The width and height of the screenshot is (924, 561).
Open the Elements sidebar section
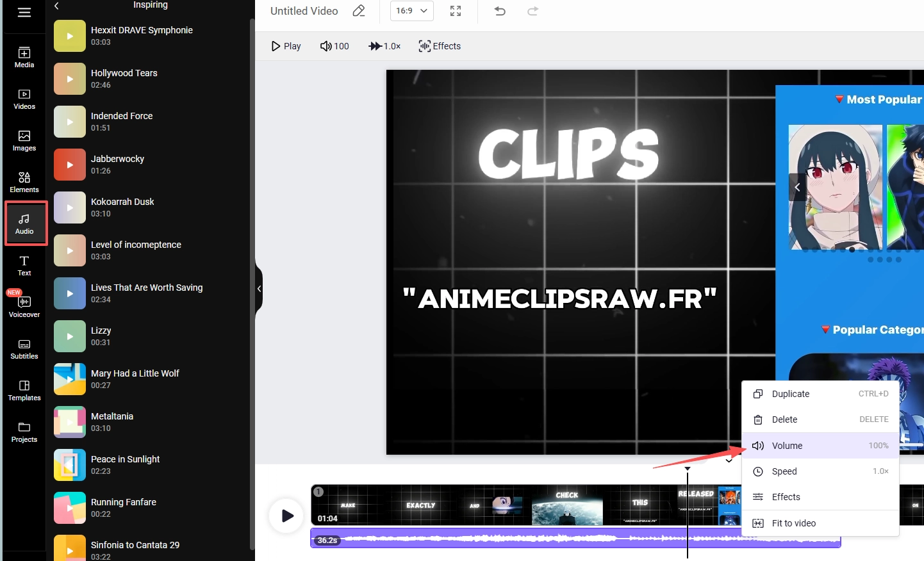pyautogui.click(x=24, y=182)
